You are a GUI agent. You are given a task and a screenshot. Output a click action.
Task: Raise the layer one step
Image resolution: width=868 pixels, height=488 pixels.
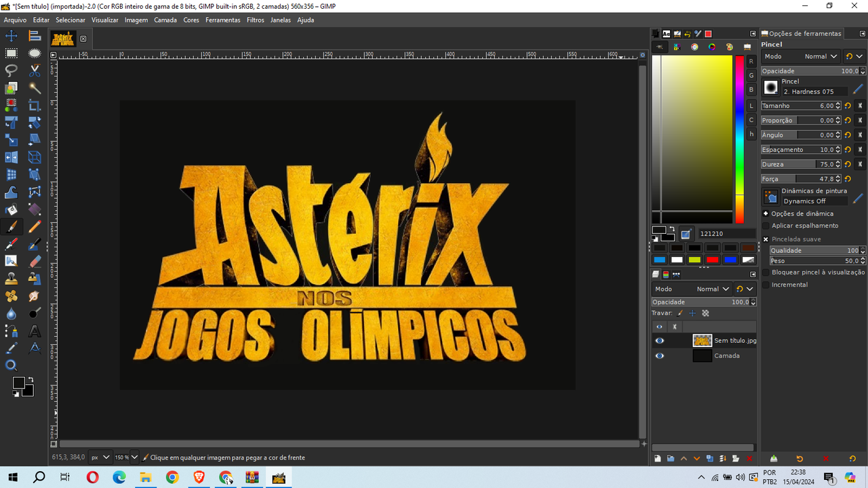coord(684,459)
